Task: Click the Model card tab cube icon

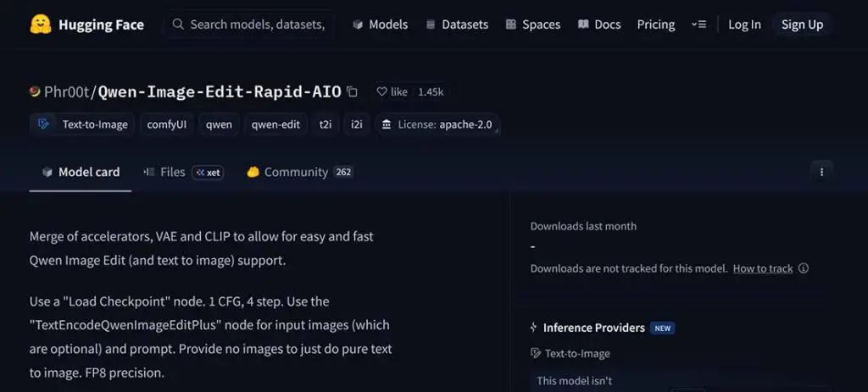Action: 47,172
